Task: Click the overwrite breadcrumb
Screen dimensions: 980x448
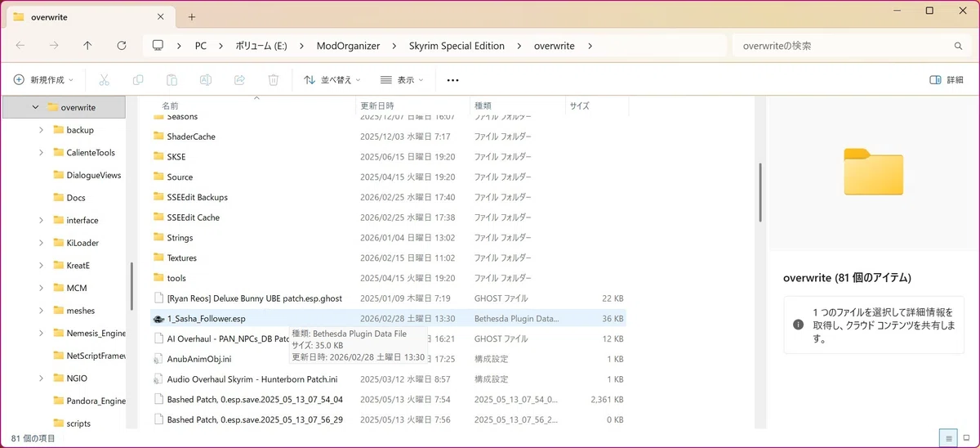Action: 555,46
